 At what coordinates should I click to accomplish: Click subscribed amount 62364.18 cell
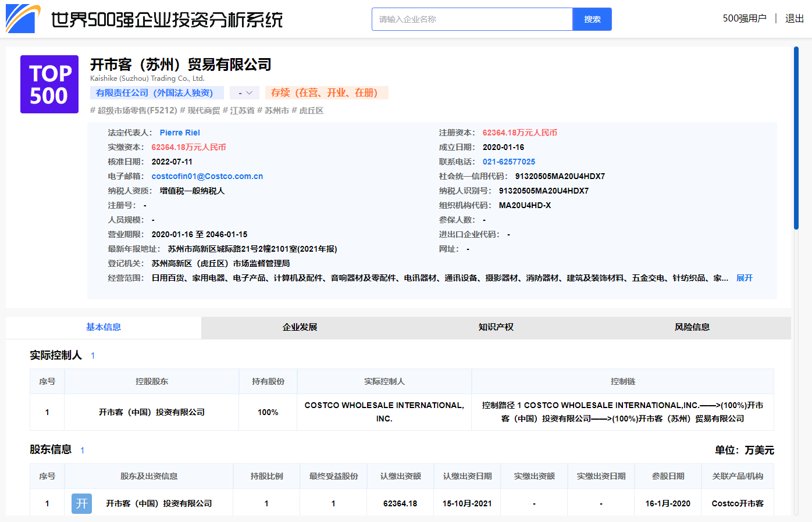(400, 503)
